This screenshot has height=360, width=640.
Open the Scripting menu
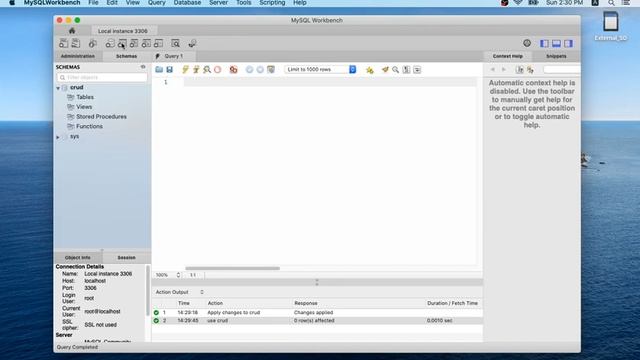point(272,3)
